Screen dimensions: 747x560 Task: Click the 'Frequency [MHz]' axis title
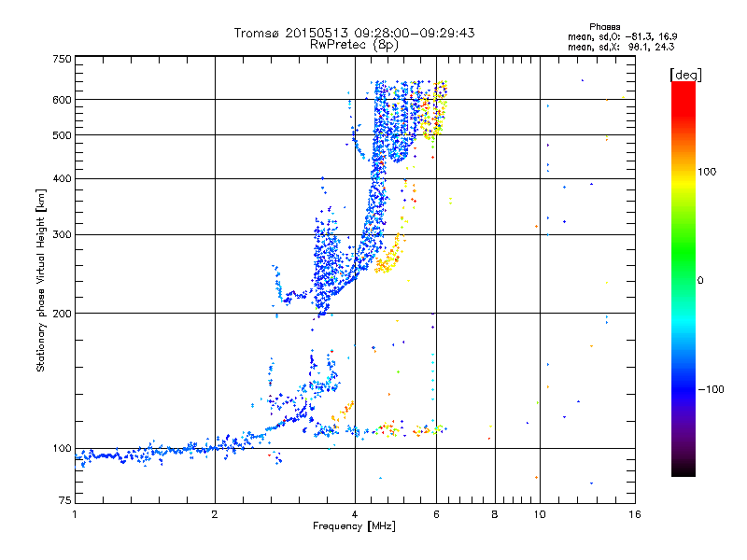pyautogui.click(x=354, y=526)
